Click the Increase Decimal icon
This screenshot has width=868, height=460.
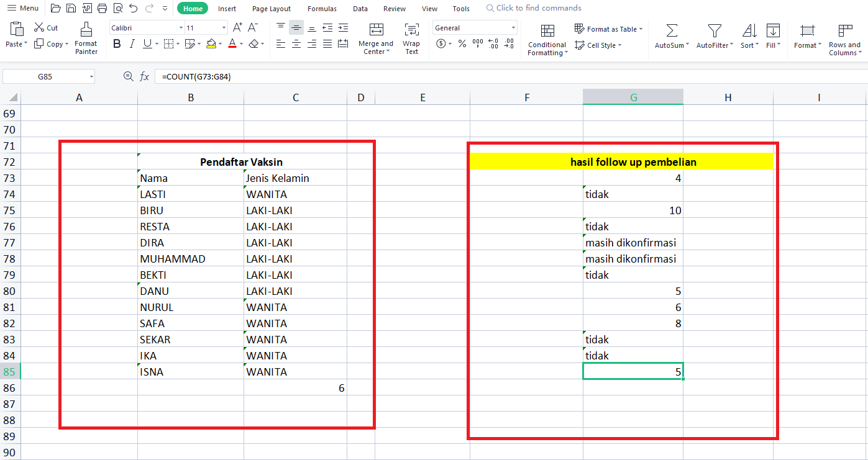(x=493, y=43)
